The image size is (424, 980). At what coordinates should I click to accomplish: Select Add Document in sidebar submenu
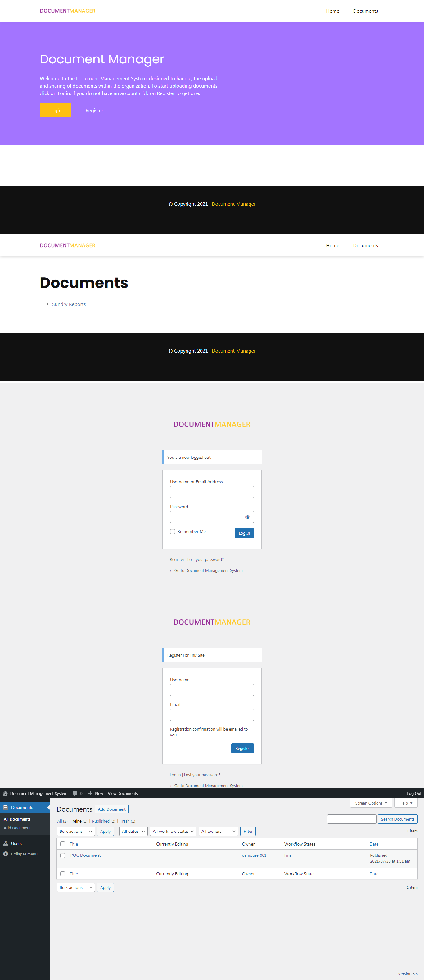click(17, 828)
